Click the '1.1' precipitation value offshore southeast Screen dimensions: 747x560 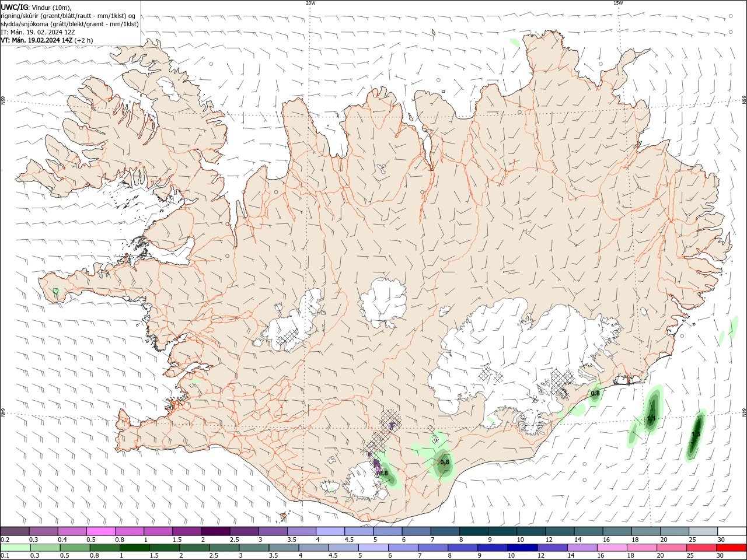point(651,419)
